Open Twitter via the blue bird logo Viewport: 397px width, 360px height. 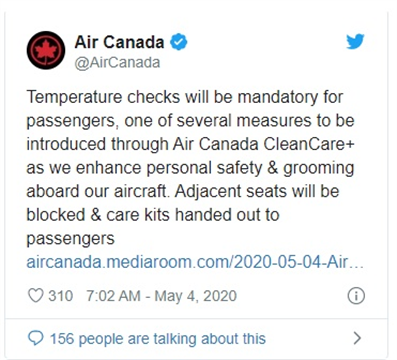[x=355, y=42]
